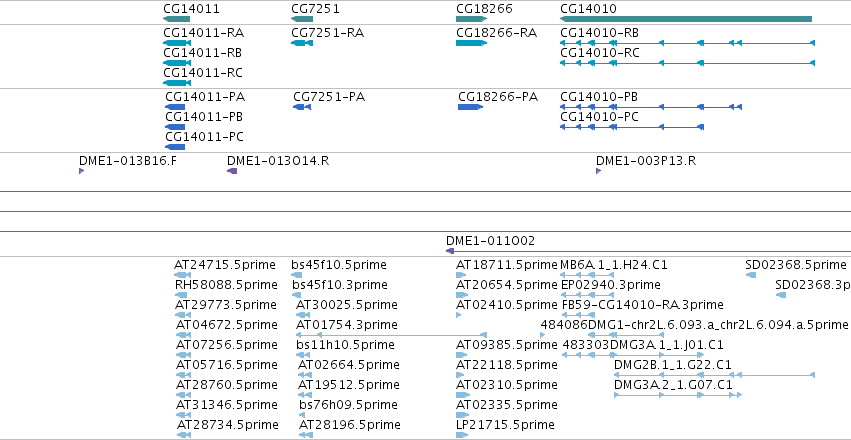Click the SD02368.5prime EST glyph
The width and height of the screenshot is (851, 440).
click(751, 275)
